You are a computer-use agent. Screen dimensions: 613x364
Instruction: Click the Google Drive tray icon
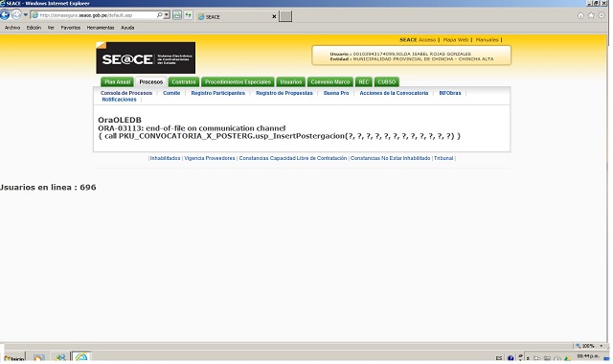click(567, 358)
